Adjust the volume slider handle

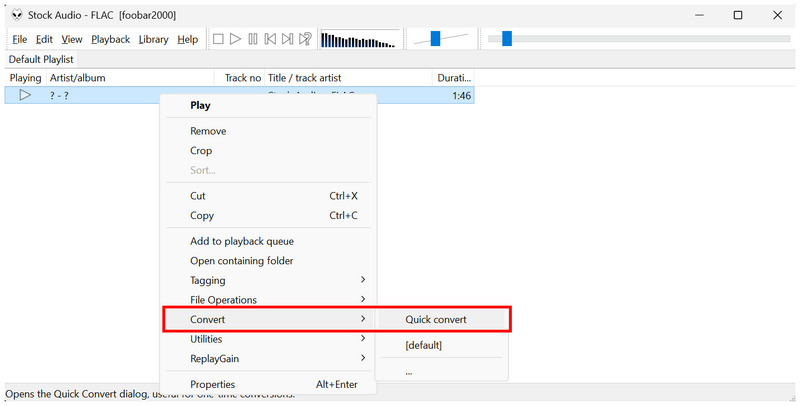435,39
